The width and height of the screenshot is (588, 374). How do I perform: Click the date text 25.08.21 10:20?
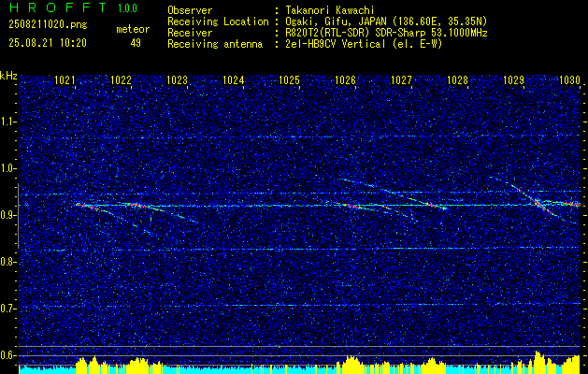pos(48,43)
